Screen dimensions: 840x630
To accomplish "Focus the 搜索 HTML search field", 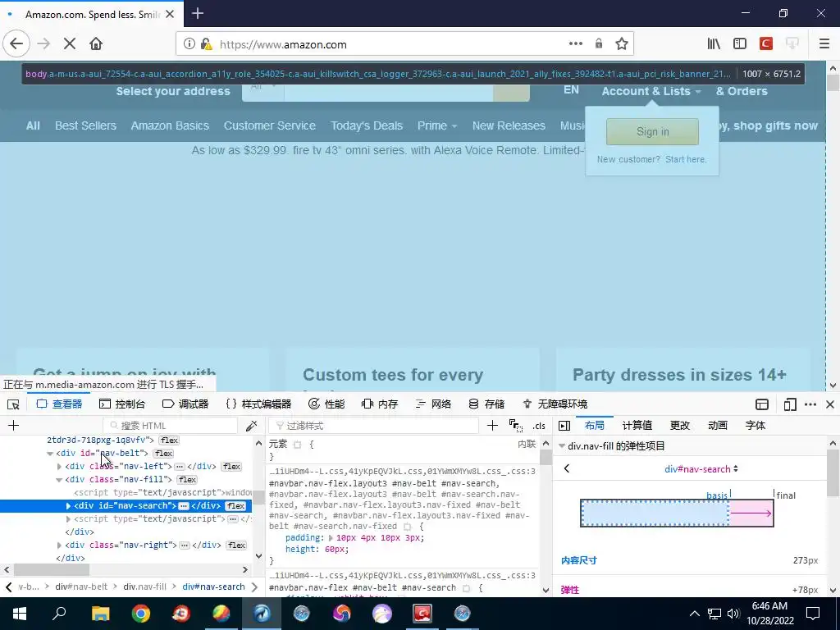I will pyautogui.click(x=171, y=426).
